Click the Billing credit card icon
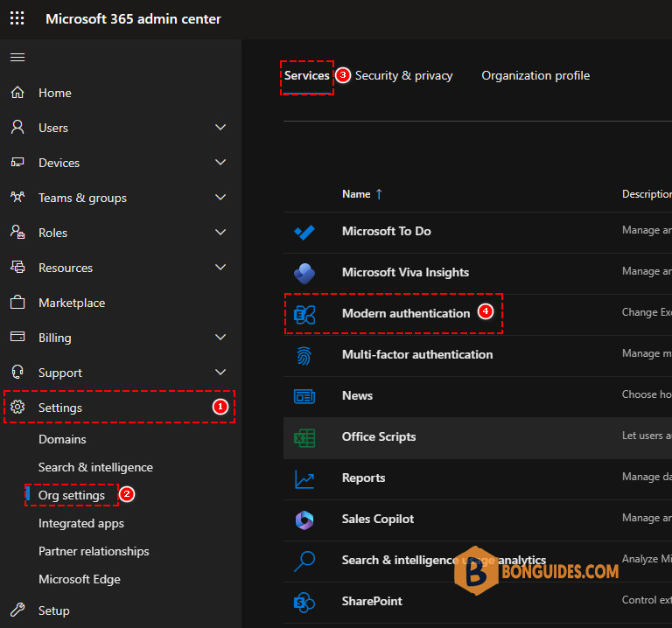The image size is (672, 628). (x=17, y=337)
